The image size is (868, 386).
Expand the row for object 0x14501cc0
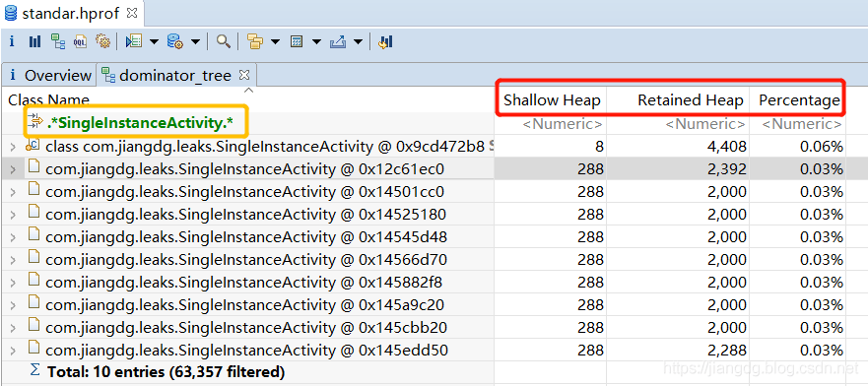click(x=13, y=192)
